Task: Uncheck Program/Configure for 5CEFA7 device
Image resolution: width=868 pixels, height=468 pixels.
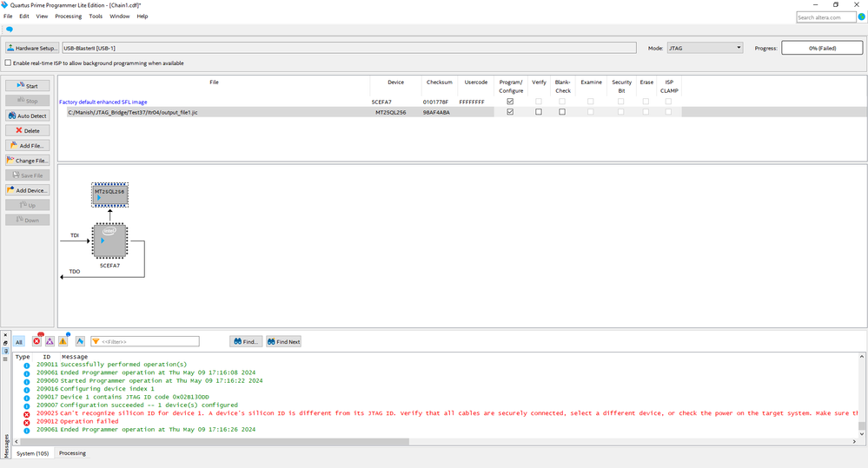Action: [x=510, y=102]
